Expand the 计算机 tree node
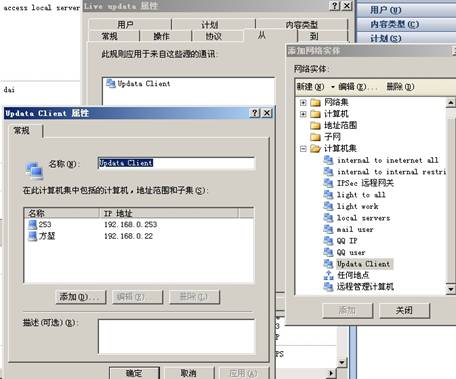The height and width of the screenshot is (379, 456). [x=303, y=114]
